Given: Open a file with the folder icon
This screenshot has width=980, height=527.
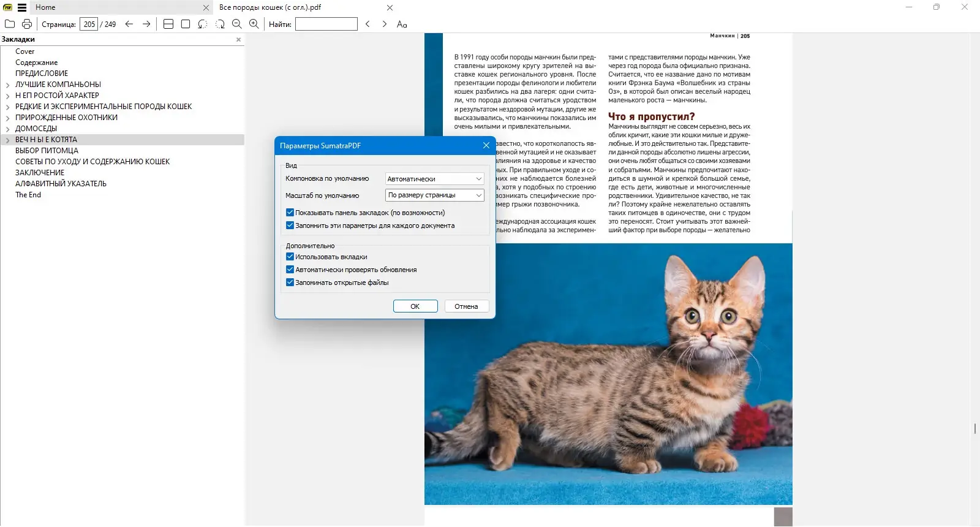Looking at the screenshot, I should [10, 24].
